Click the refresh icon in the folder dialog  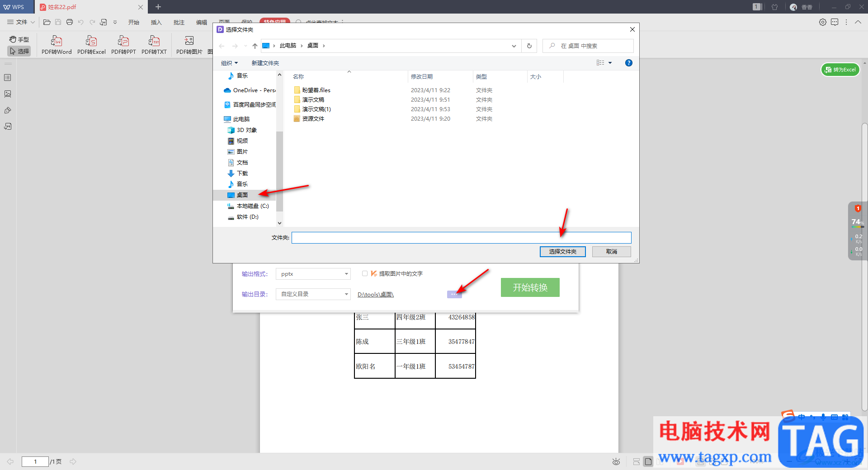pos(529,46)
